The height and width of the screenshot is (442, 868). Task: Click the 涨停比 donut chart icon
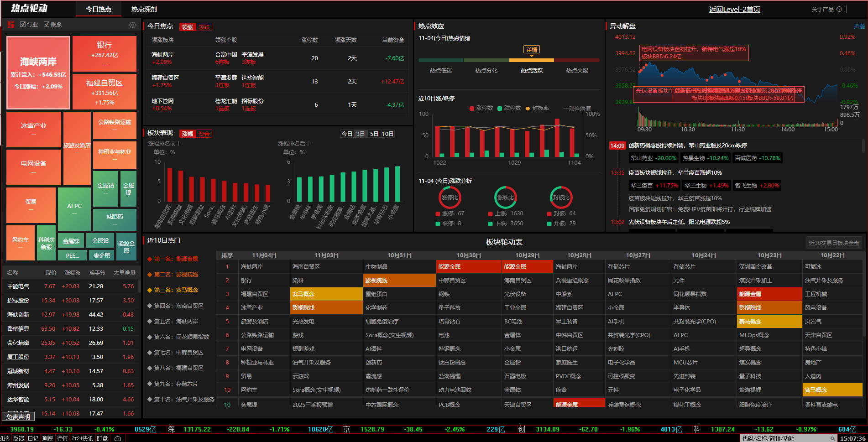[x=450, y=198]
